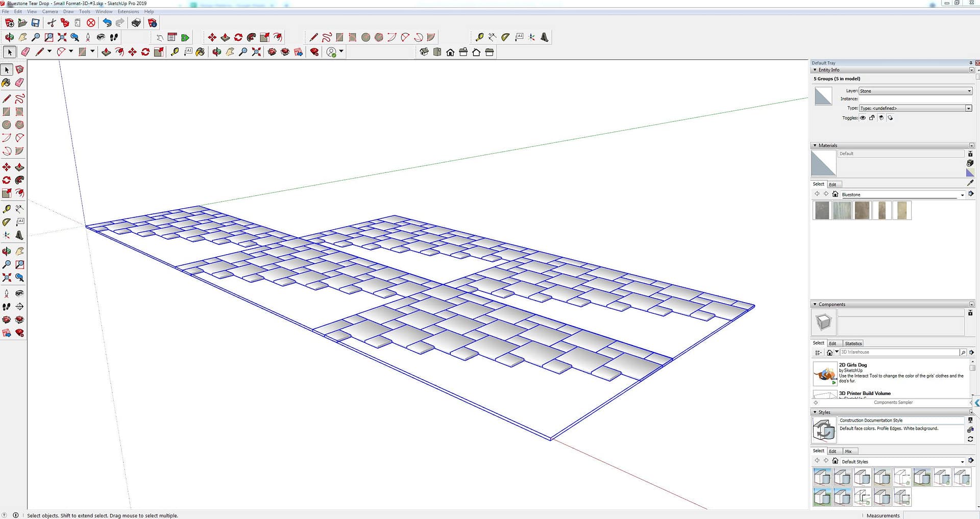Click the Save file icon
The height and width of the screenshot is (519, 980).
click(x=35, y=23)
